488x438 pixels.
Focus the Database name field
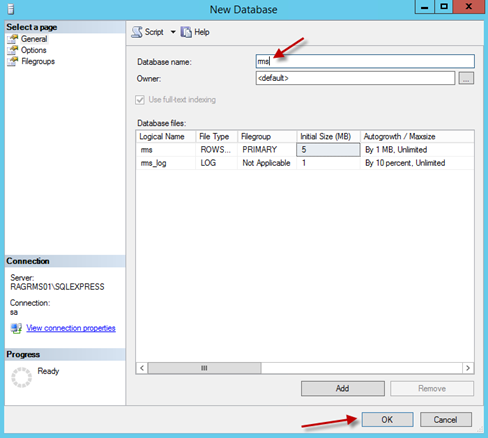[365, 61]
